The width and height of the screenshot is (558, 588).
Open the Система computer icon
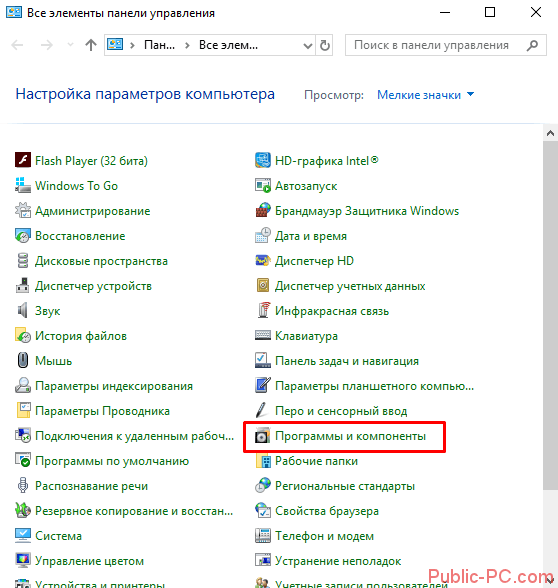pos(23,536)
